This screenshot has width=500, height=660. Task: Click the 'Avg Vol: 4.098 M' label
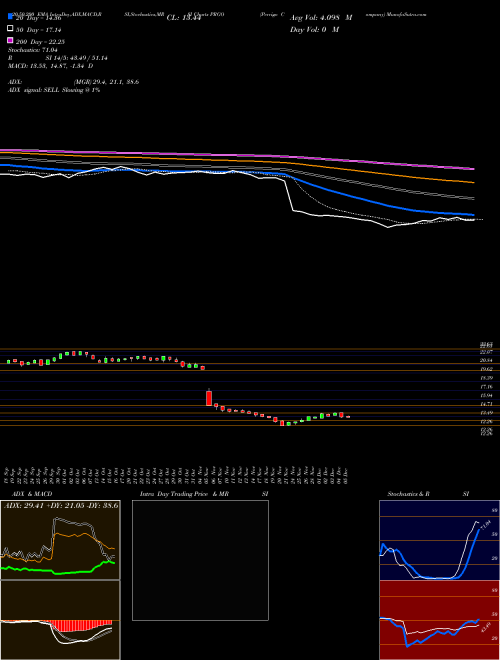[321, 18]
